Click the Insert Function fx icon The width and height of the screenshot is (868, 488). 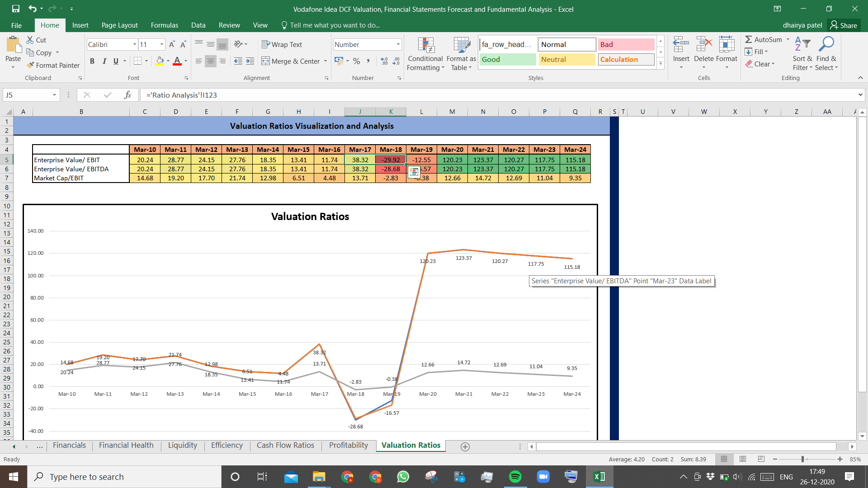point(128,95)
